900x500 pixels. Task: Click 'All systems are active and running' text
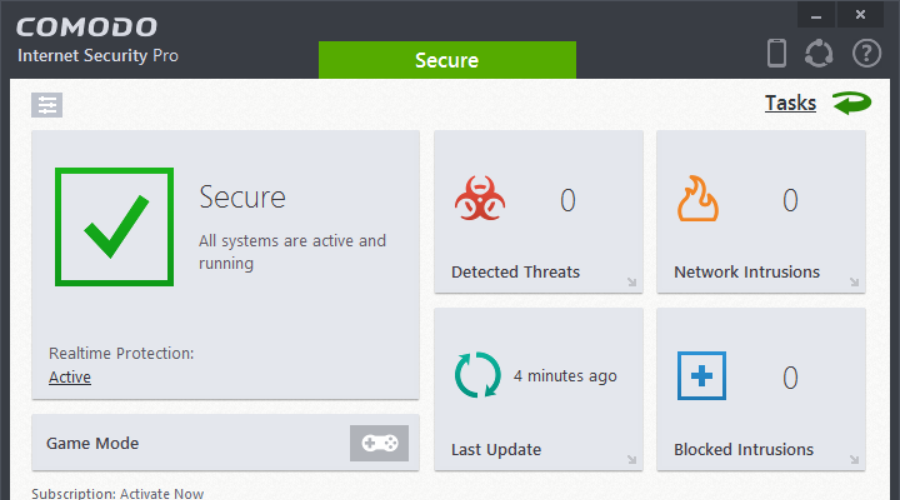click(x=292, y=251)
